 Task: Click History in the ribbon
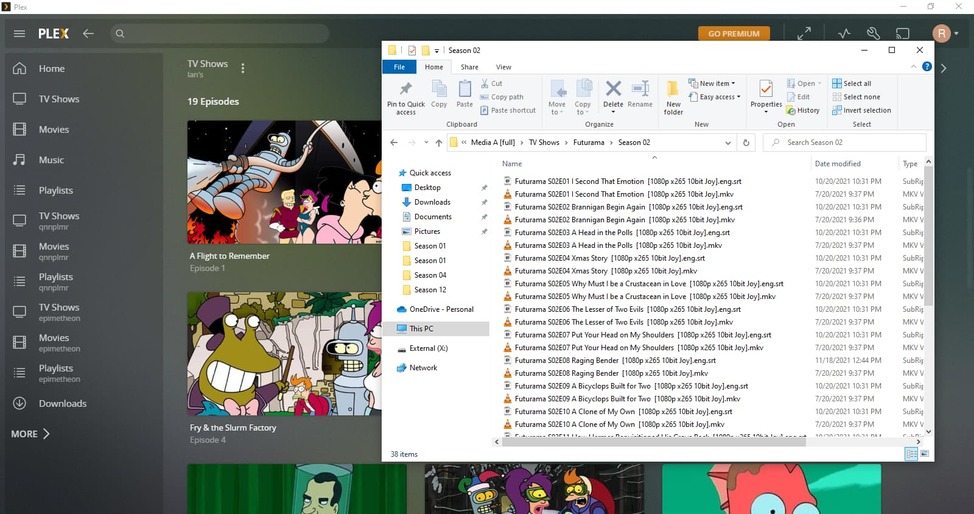tap(803, 110)
